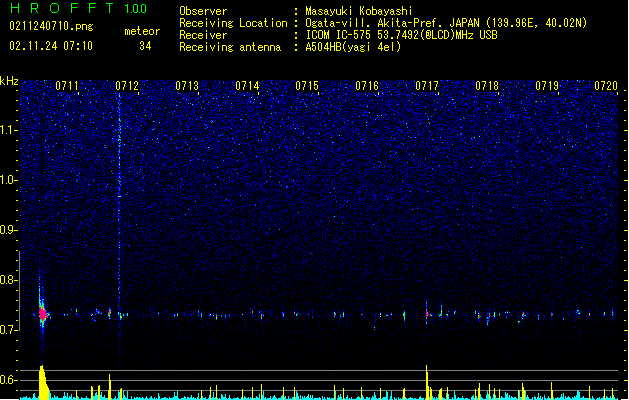
Task: Click the meteor echo just before 0717
Action: (x=427, y=314)
